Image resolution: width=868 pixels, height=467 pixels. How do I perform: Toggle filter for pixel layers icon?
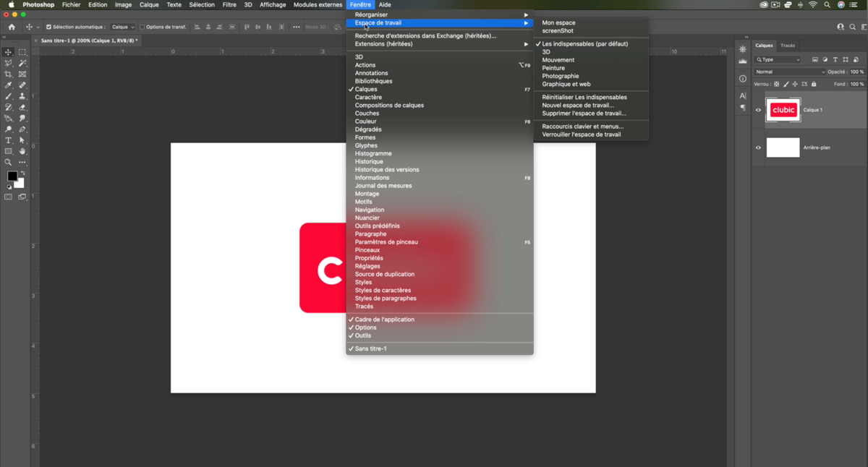815,59
